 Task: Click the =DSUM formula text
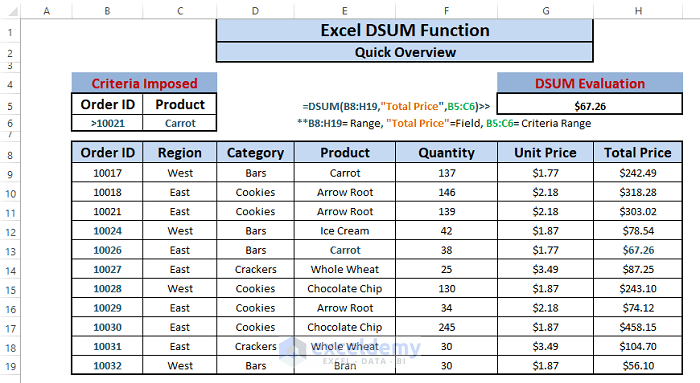click(396, 106)
